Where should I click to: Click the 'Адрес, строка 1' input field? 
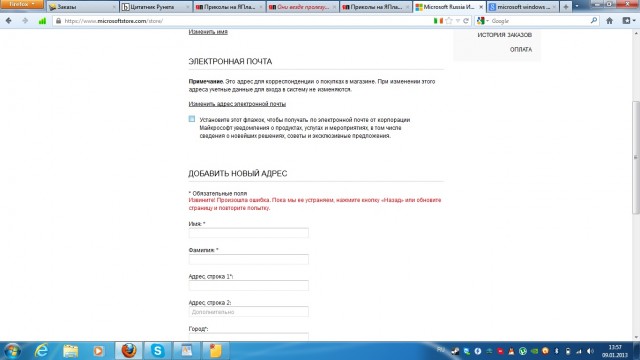(249, 285)
